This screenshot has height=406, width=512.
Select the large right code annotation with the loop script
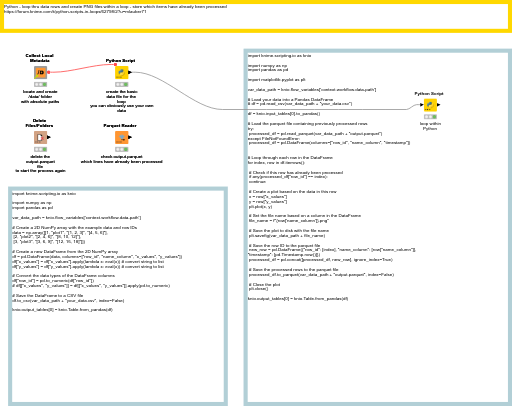pyautogui.click(x=378, y=227)
